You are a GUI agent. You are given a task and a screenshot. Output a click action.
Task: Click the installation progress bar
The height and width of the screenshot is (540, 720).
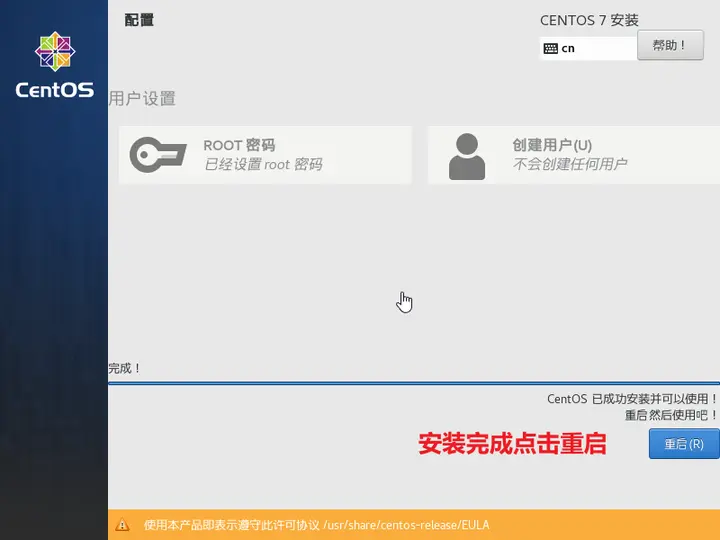(x=414, y=382)
